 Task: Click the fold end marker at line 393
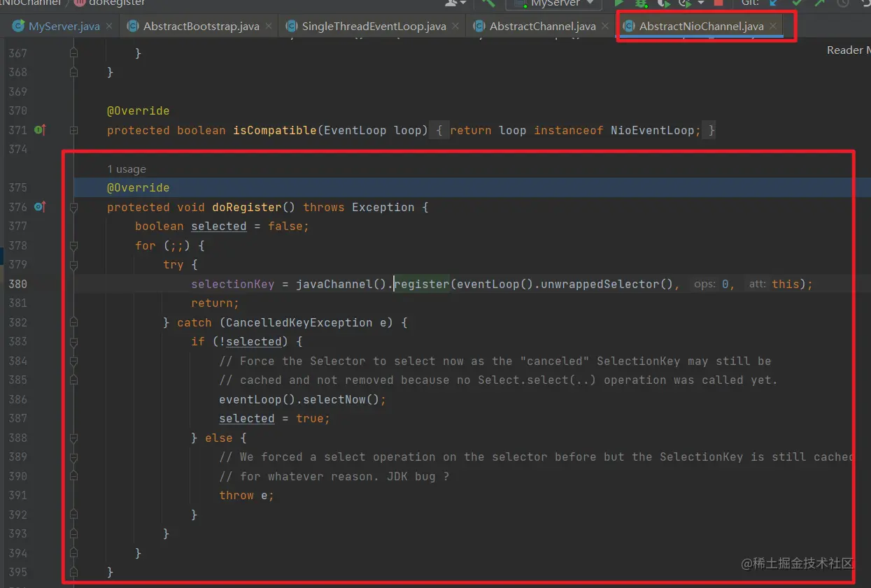[73, 533]
